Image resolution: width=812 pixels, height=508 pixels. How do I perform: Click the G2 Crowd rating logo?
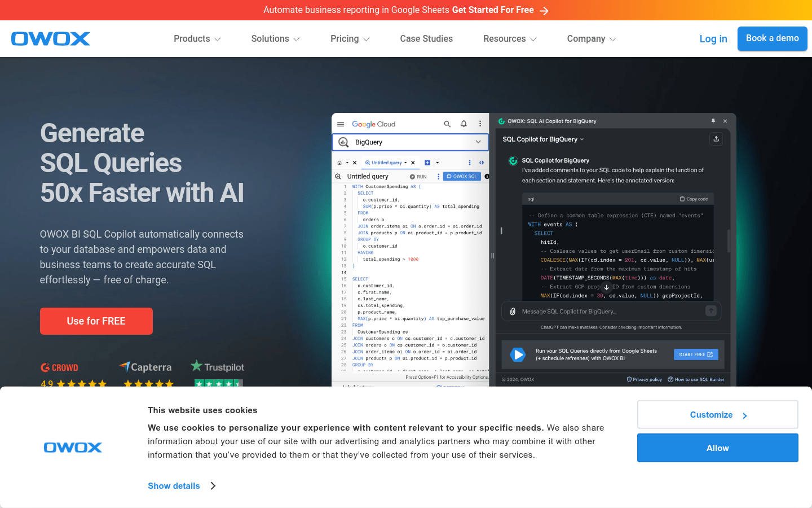point(59,367)
